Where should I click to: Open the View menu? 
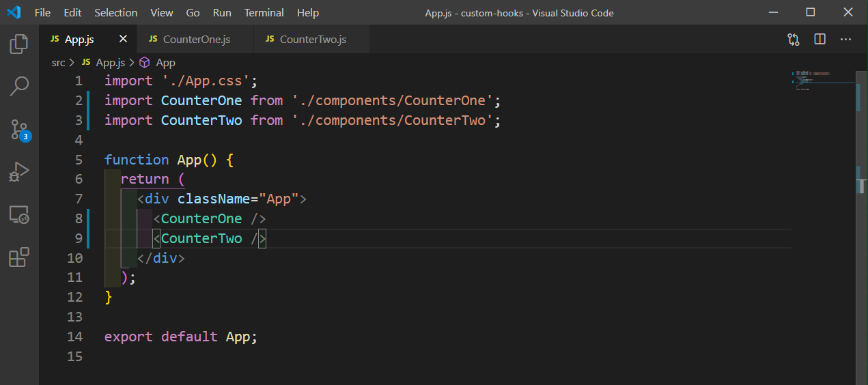162,12
